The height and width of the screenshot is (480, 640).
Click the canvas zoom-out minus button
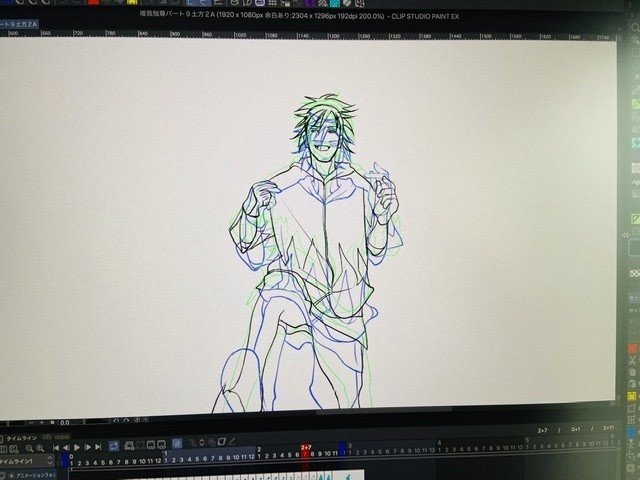tap(31, 422)
